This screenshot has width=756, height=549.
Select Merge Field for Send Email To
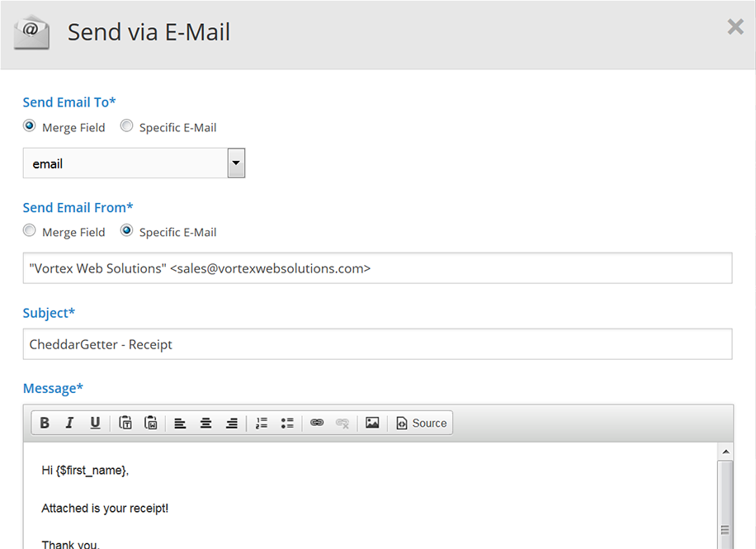30,126
